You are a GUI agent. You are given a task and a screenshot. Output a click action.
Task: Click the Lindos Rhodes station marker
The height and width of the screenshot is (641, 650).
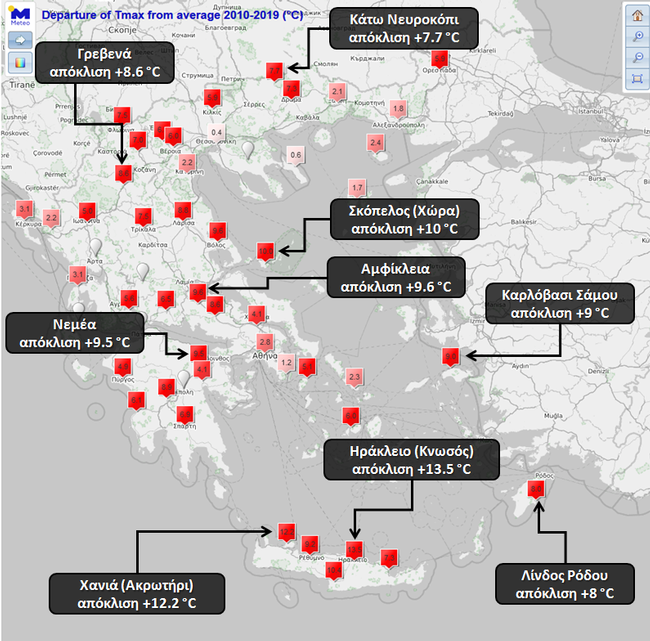click(536, 488)
